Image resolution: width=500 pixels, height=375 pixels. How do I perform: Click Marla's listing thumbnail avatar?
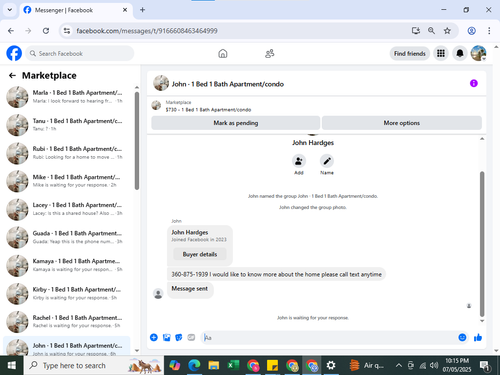17,97
